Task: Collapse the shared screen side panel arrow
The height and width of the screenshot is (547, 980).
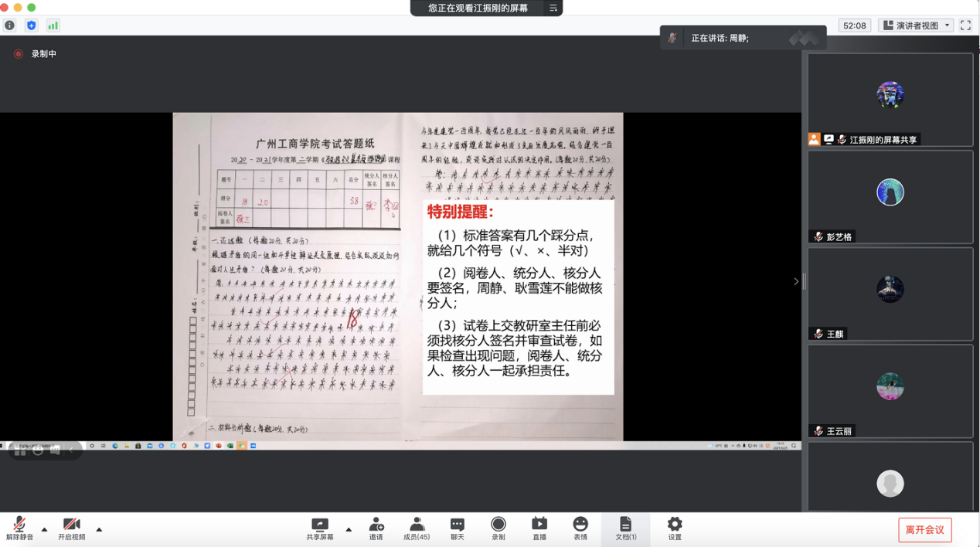Action: [x=796, y=281]
